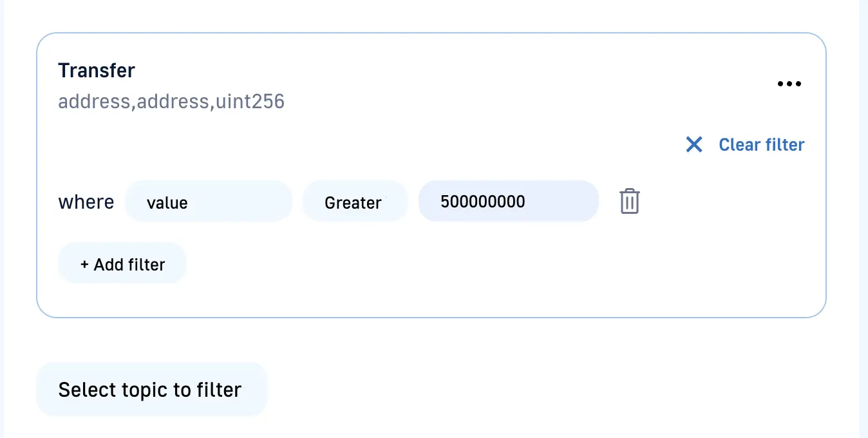
Task: Click empty space inside the Transfer card
Action: [x=451, y=271]
